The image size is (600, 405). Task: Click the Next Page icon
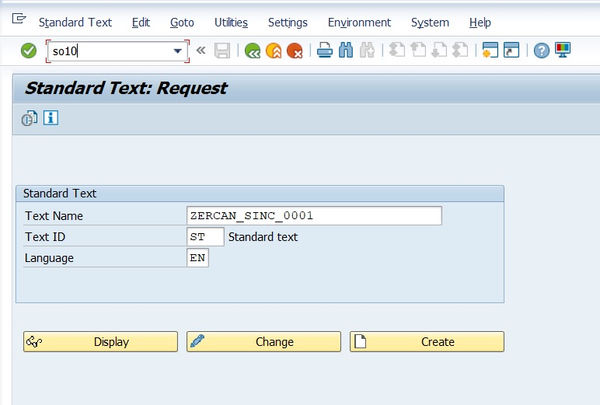click(439, 50)
